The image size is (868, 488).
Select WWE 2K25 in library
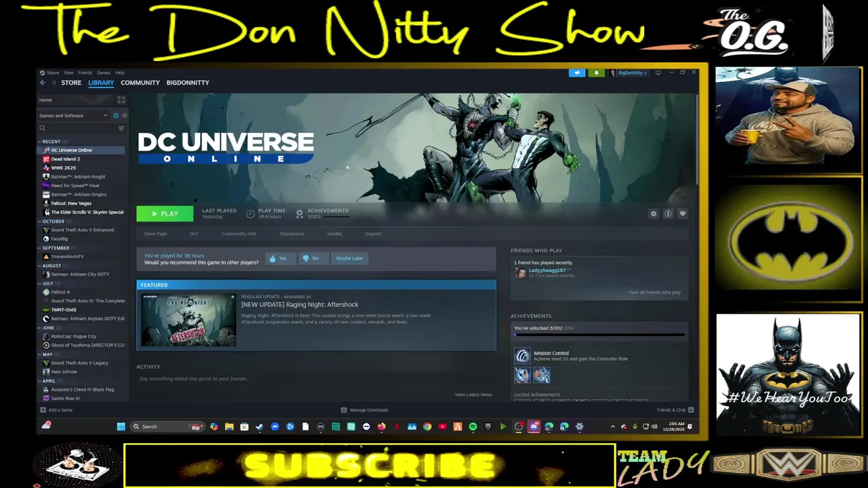tap(63, 167)
